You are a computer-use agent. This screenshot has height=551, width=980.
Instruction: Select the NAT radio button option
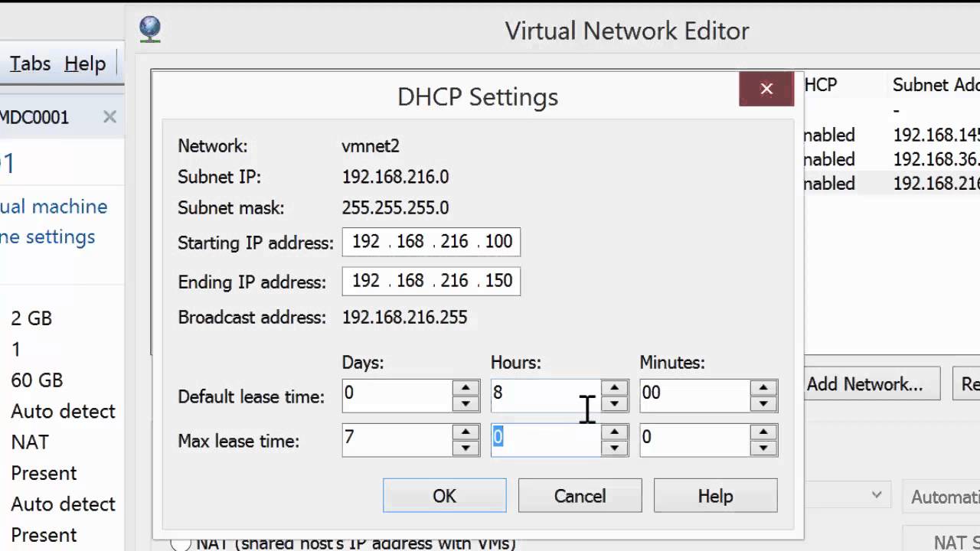180,543
